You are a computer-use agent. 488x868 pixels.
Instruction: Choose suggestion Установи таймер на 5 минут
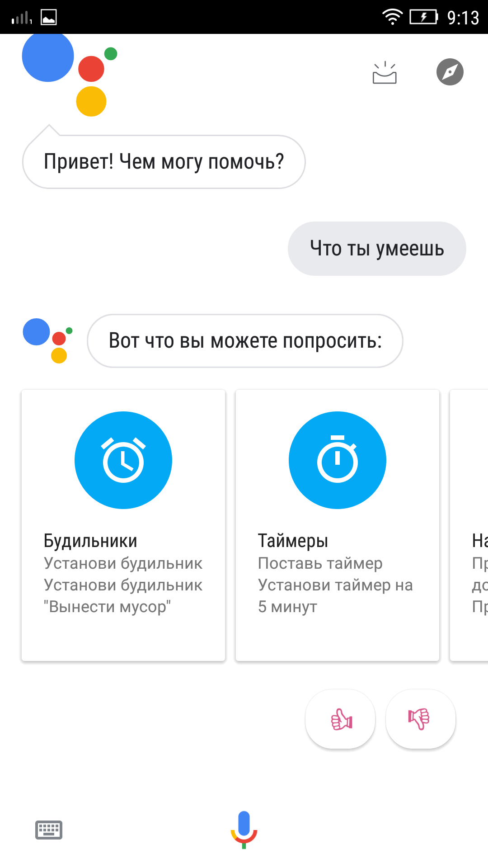(335, 596)
